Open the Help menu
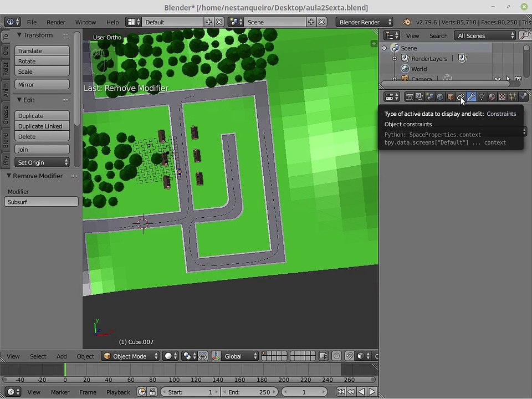Viewport: 532px width, 399px height. 112,22
